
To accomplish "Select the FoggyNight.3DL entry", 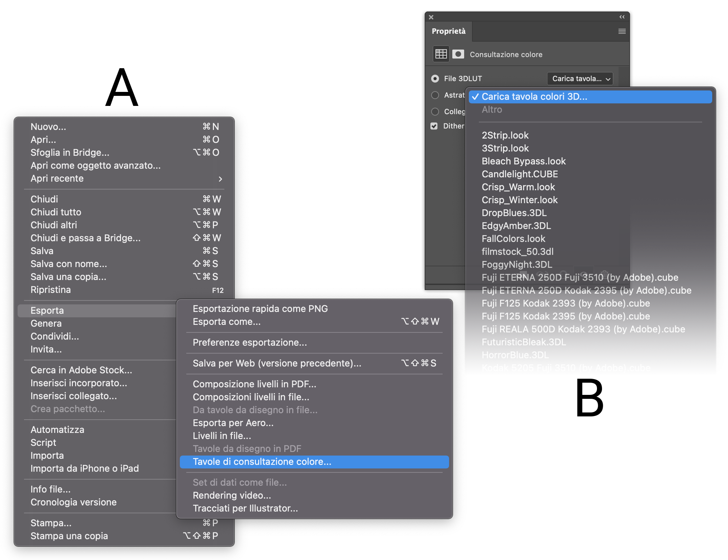I will tap(517, 265).
